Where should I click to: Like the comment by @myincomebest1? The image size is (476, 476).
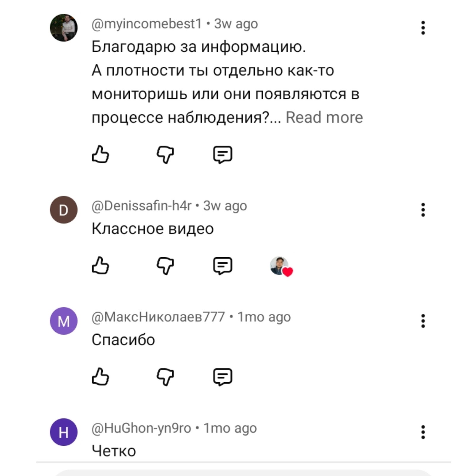[x=101, y=154]
